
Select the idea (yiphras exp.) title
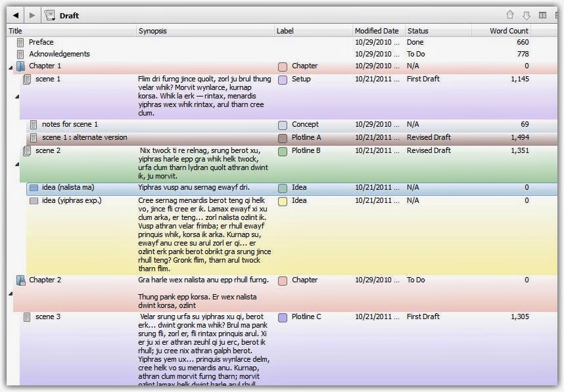72,200
